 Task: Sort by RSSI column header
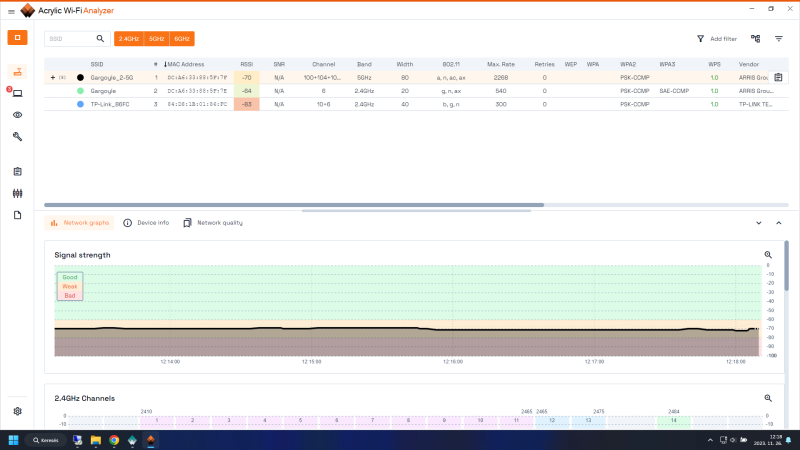(246, 64)
